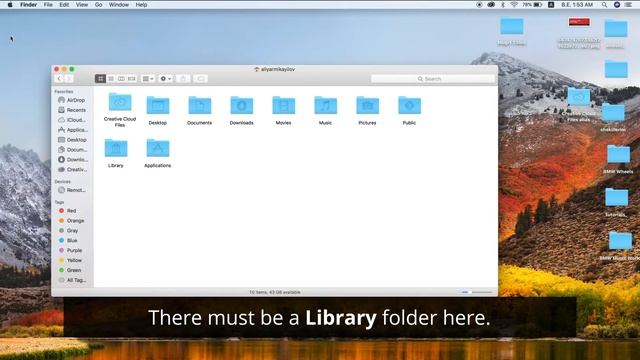Select AirDrop in the sidebar
Screen dimensions: 640x360
(x=71, y=100)
